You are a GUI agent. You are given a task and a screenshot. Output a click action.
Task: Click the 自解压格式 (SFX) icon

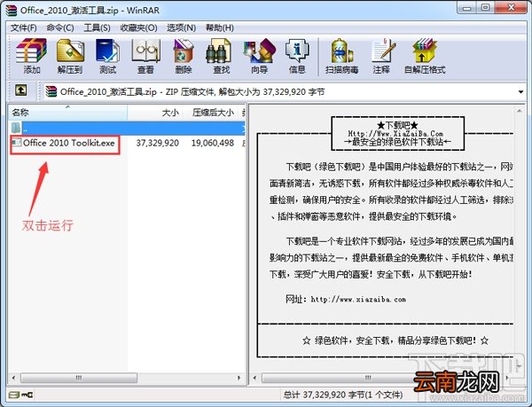pos(425,56)
